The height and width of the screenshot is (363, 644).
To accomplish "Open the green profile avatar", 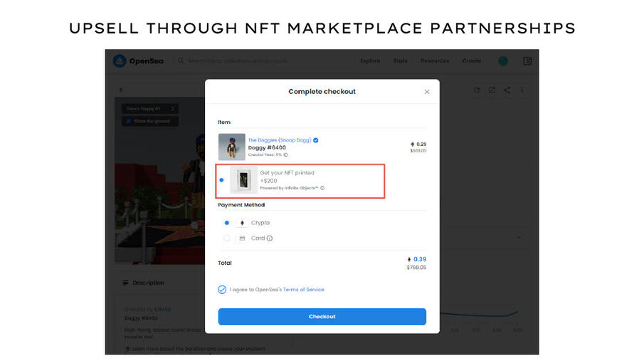I will [x=503, y=61].
